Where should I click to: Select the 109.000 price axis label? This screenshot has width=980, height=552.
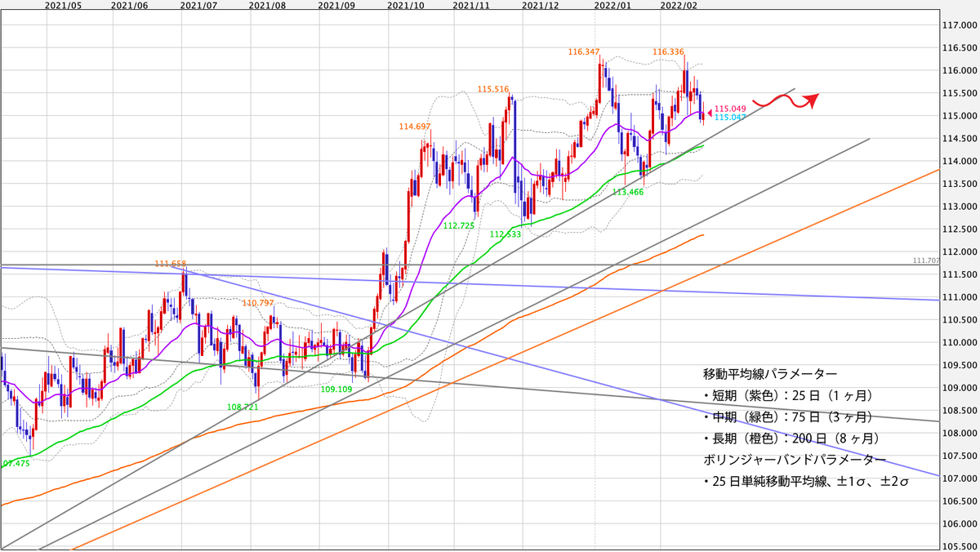tap(959, 388)
